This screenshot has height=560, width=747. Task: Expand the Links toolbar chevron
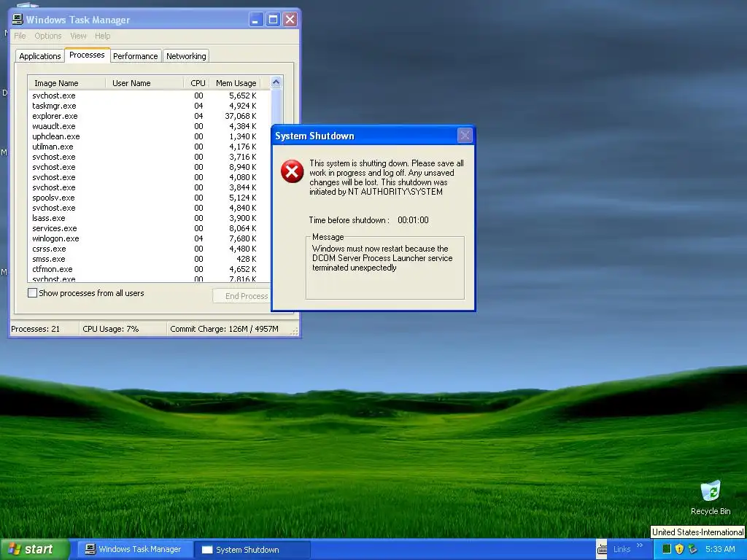(x=640, y=545)
